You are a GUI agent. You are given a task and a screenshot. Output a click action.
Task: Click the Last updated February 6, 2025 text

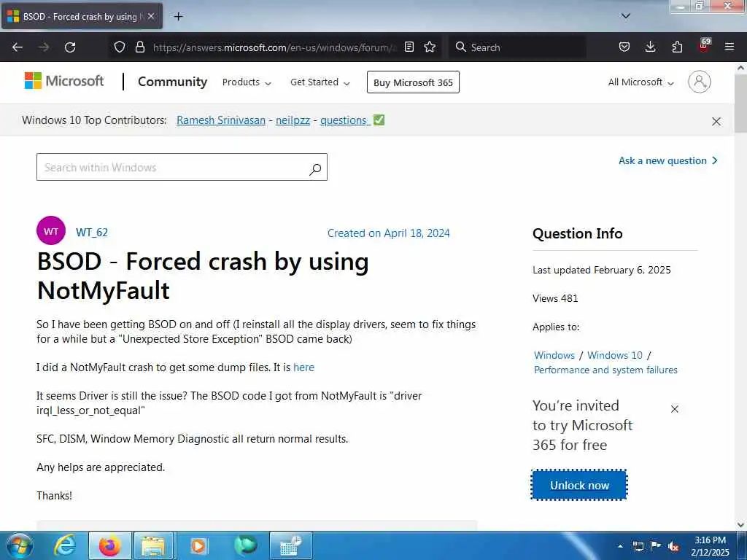pos(602,270)
